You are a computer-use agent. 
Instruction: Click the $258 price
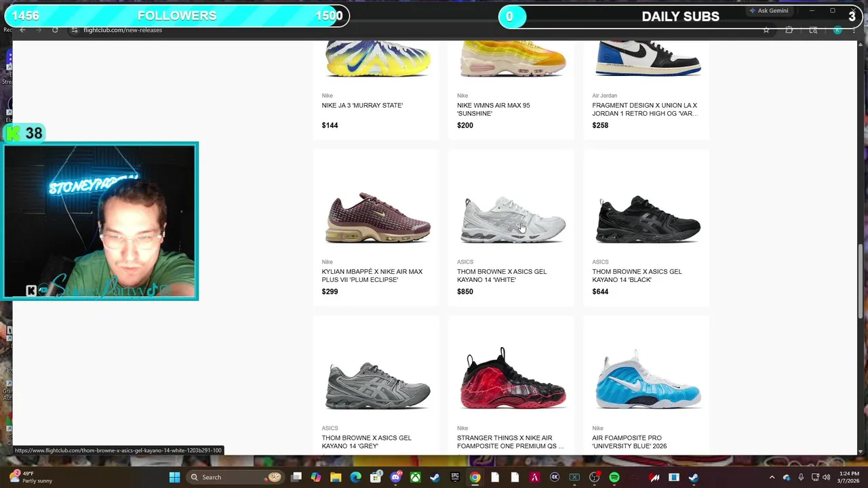[600, 125]
